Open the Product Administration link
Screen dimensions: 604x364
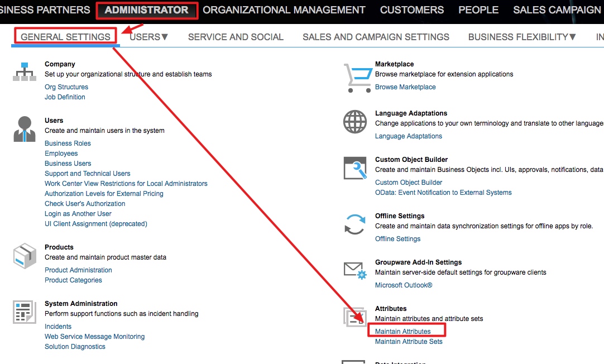(78, 270)
